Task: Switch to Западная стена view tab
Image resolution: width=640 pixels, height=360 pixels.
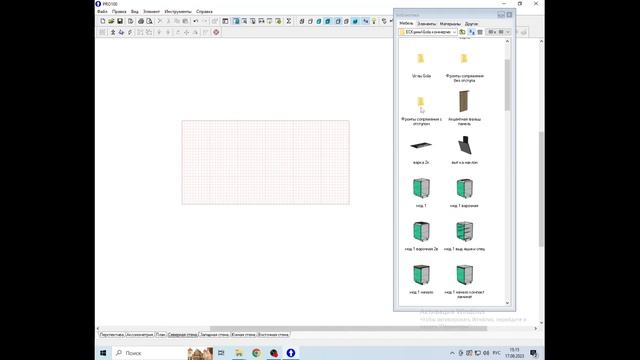Action: coord(214,335)
